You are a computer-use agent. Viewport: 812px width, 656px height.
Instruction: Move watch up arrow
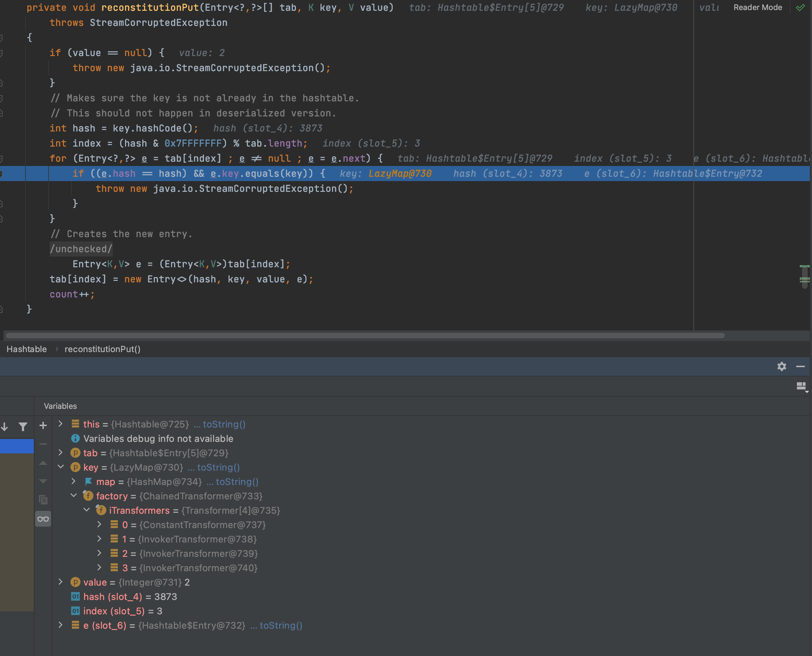(43, 463)
